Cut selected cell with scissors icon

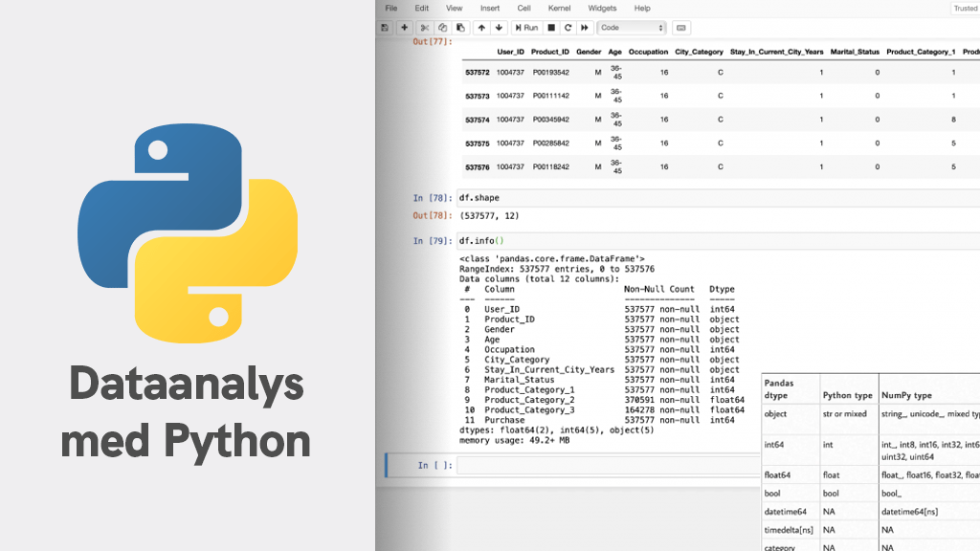(426, 28)
